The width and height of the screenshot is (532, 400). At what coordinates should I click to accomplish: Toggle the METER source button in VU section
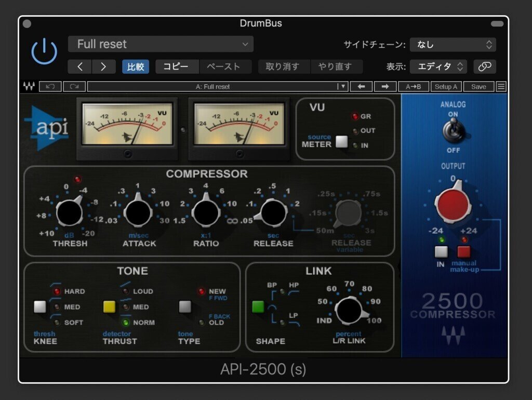[x=342, y=141]
